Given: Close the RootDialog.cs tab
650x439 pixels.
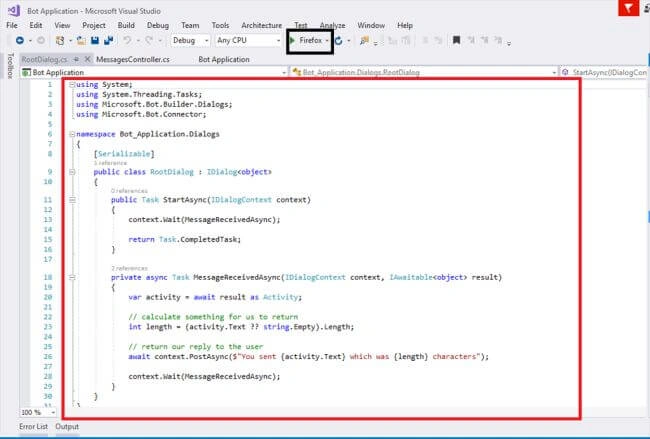Looking at the screenshot, I should click(87, 59).
